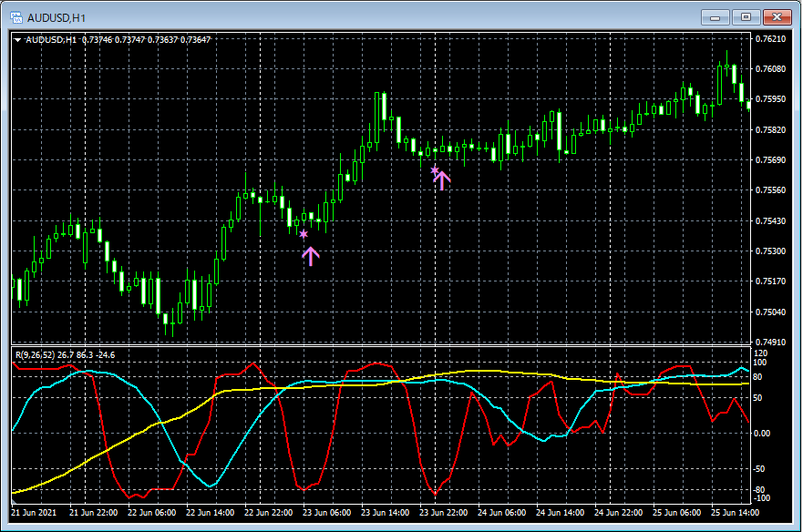Select the pink star marker beside the upper arrow
Viewport: 803px width, 532px height.
click(x=435, y=169)
